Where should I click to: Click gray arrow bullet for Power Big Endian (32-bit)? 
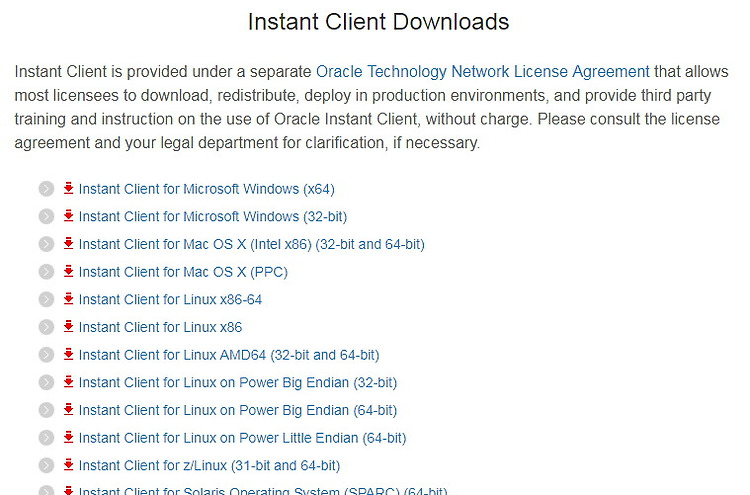[46, 383]
